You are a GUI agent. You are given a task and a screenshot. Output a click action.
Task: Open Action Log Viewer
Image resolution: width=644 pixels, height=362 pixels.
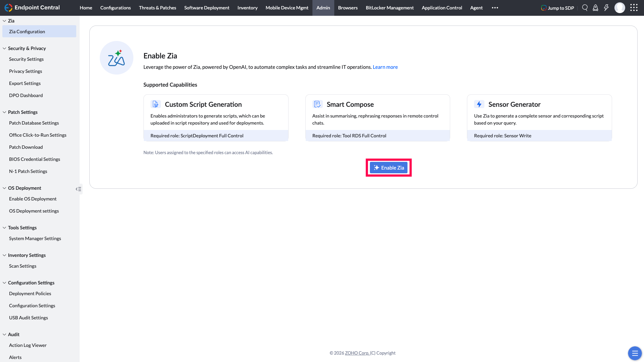[x=28, y=345]
